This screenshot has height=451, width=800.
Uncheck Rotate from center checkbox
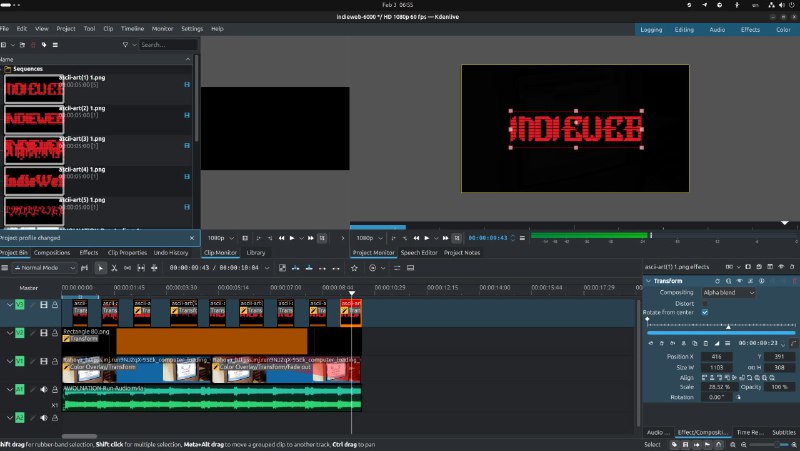click(705, 312)
